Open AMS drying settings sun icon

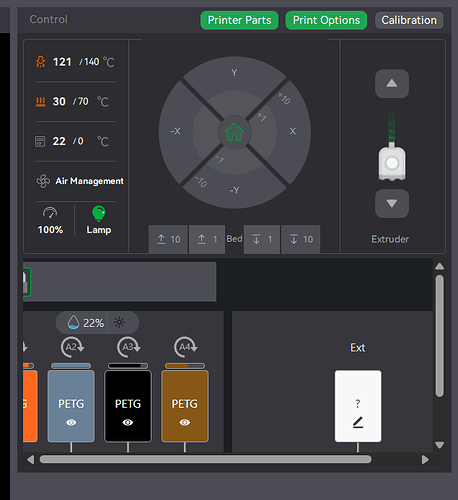119,322
